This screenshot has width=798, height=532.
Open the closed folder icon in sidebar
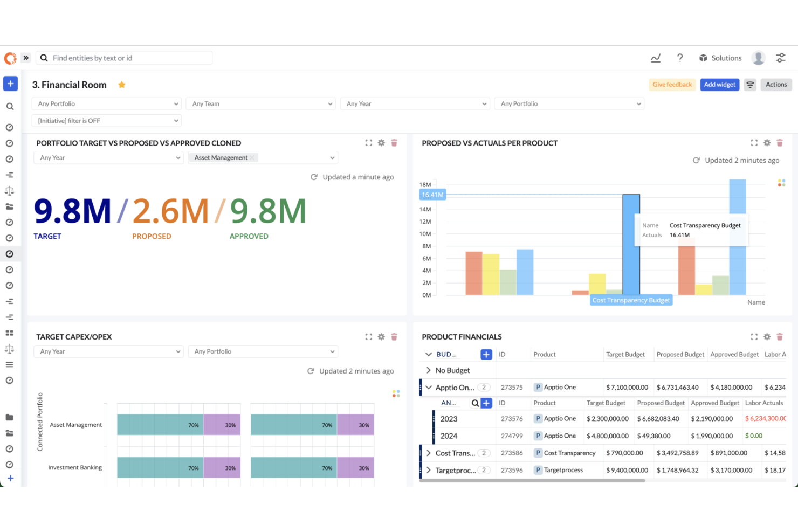10,417
